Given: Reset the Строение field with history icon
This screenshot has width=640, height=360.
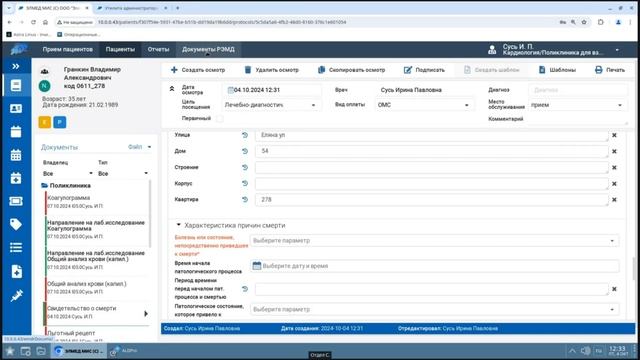Looking at the screenshot, I should [245, 167].
